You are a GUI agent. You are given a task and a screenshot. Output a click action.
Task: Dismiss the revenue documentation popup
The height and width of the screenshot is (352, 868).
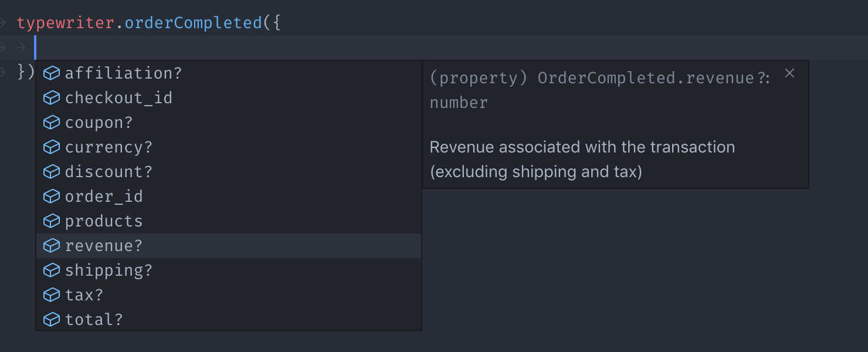click(x=789, y=73)
